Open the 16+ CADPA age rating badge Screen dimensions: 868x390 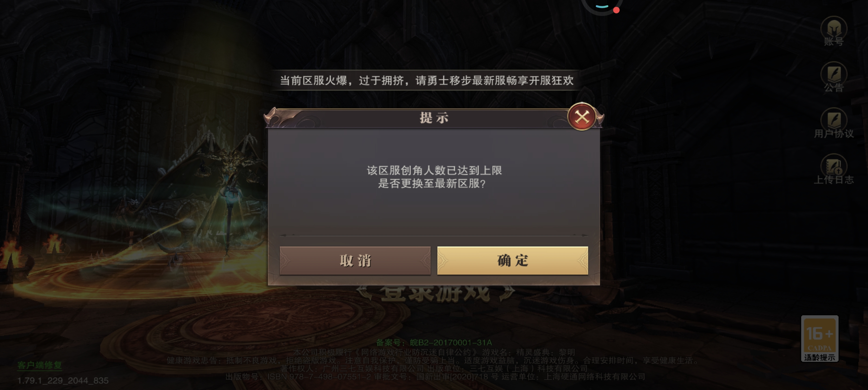(820, 339)
